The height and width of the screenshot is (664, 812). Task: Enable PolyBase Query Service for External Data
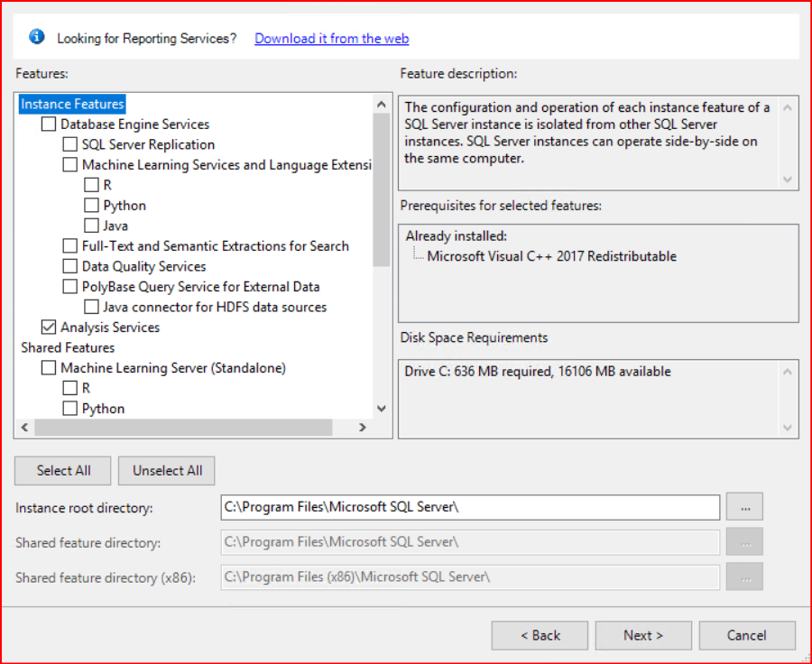[70, 287]
